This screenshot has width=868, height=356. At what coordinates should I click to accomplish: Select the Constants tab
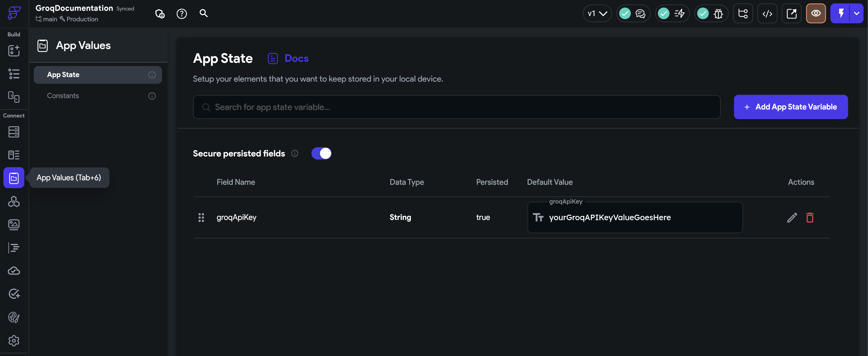(x=98, y=96)
